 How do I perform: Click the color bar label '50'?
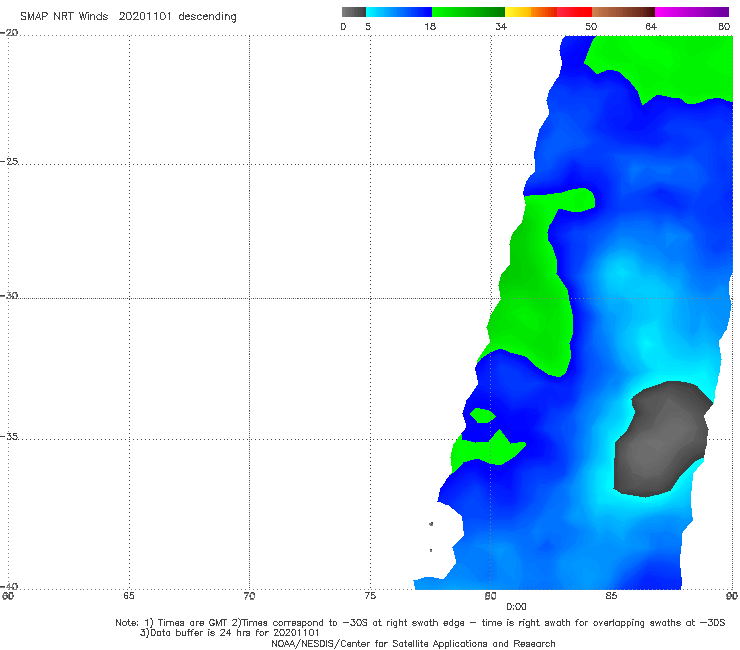coord(591,27)
